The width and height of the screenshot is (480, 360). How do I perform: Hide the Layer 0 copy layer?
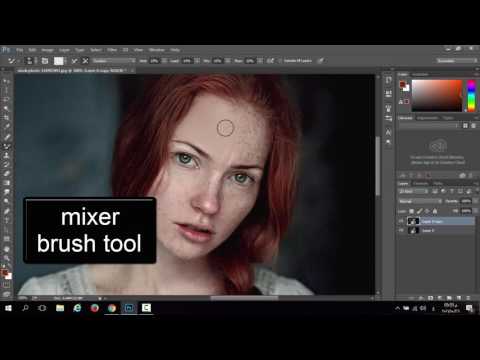point(402,221)
